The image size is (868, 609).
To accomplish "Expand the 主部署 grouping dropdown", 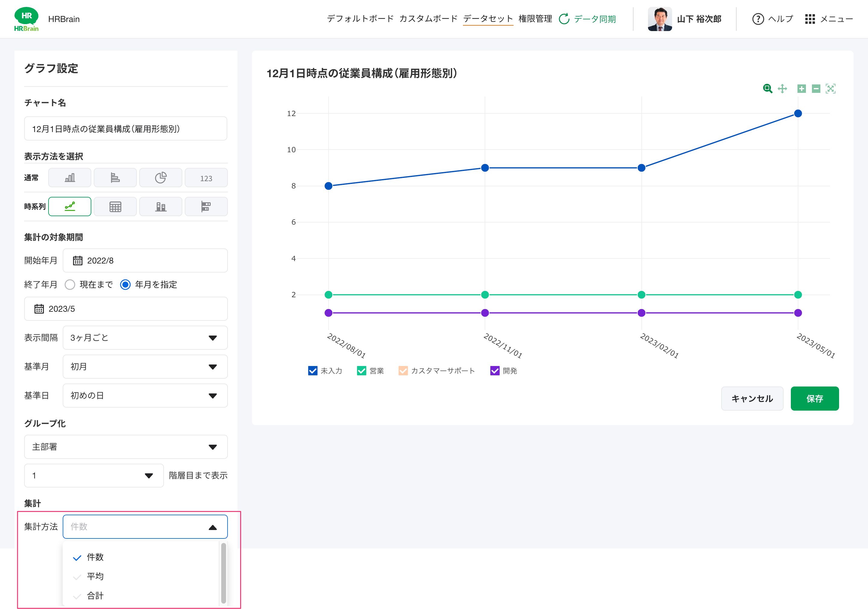I will (x=125, y=447).
